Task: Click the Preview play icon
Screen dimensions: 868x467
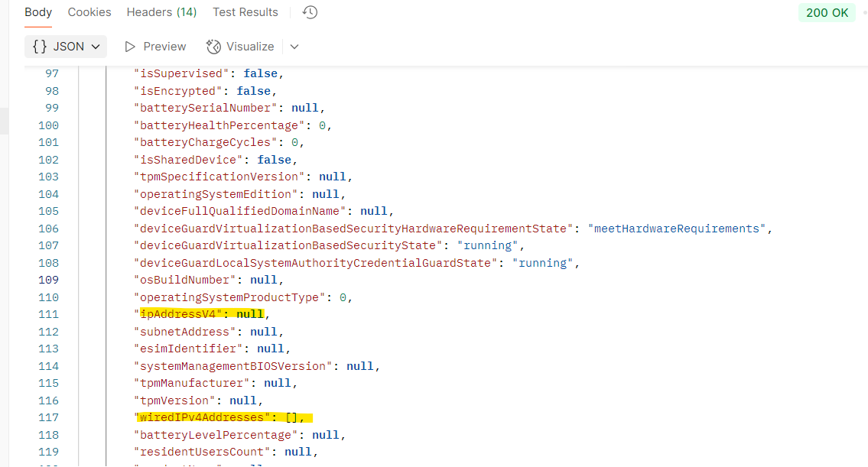Action: click(x=130, y=47)
